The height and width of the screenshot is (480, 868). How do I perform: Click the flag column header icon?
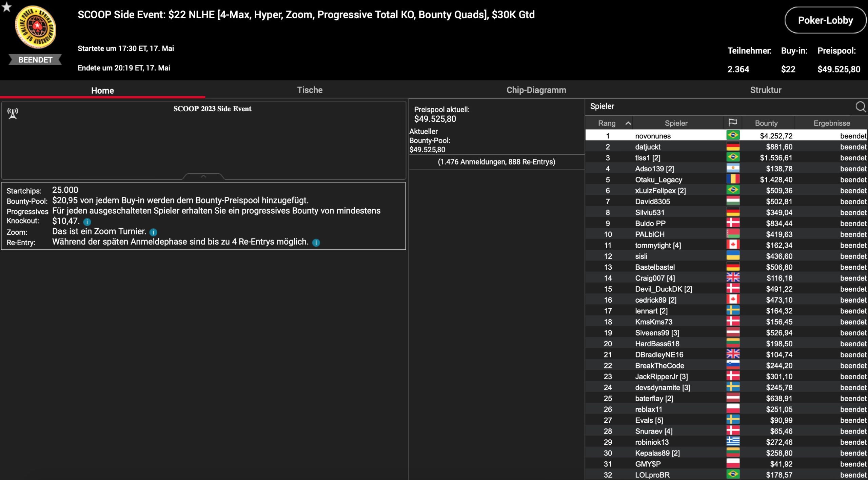pyautogui.click(x=732, y=122)
